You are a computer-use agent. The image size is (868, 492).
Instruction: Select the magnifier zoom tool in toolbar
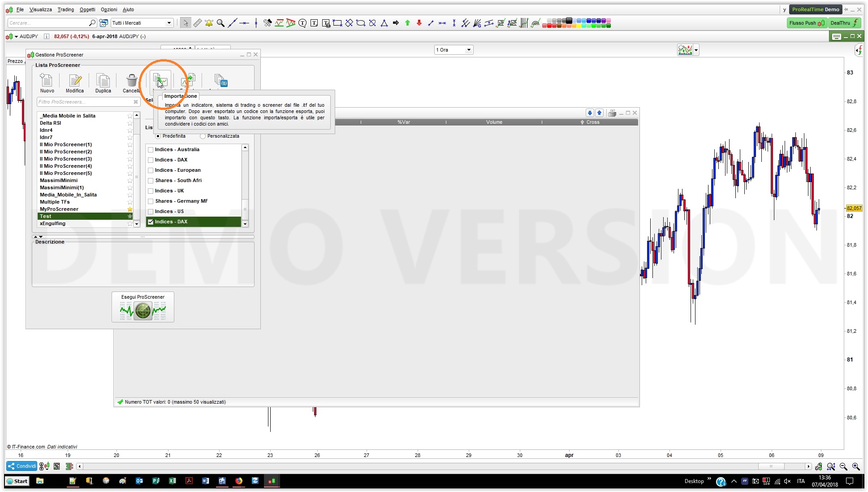tap(220, 23)
